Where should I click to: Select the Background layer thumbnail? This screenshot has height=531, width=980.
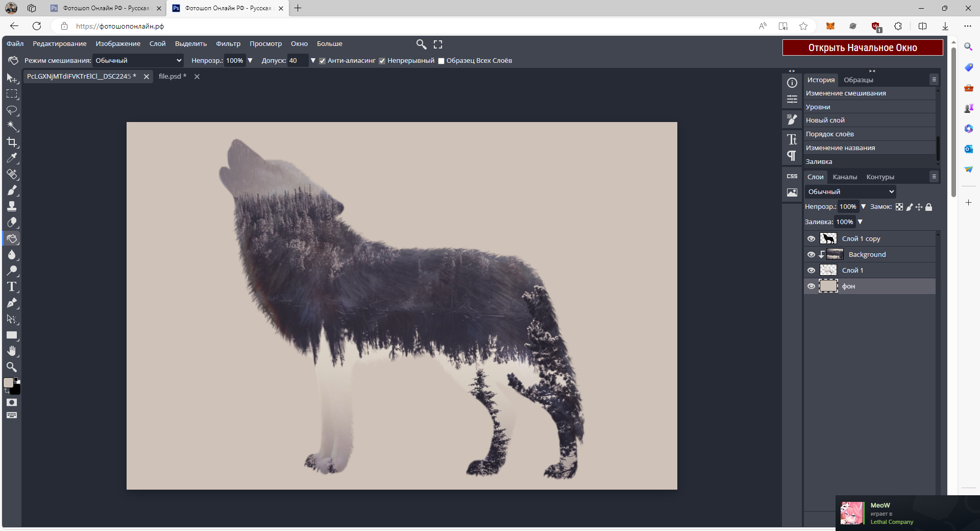coord(835,255)
